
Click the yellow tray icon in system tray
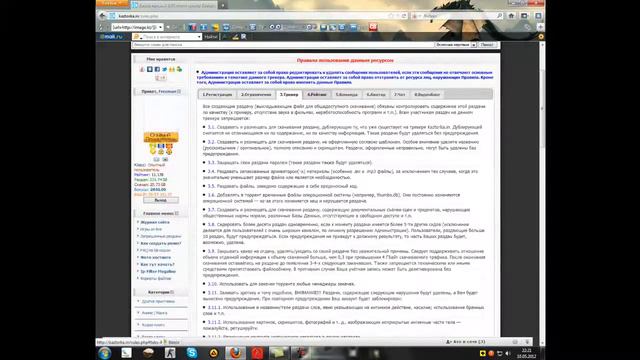coord(483,353)
